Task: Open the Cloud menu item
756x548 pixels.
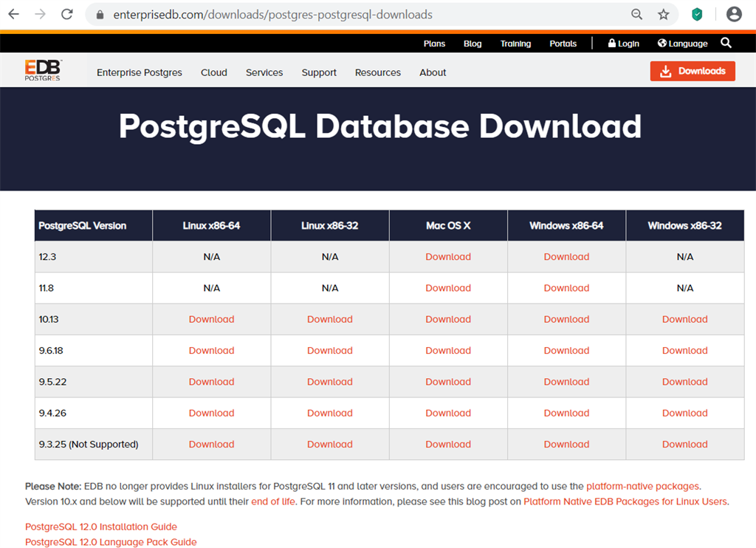Action: coord(213,72)
